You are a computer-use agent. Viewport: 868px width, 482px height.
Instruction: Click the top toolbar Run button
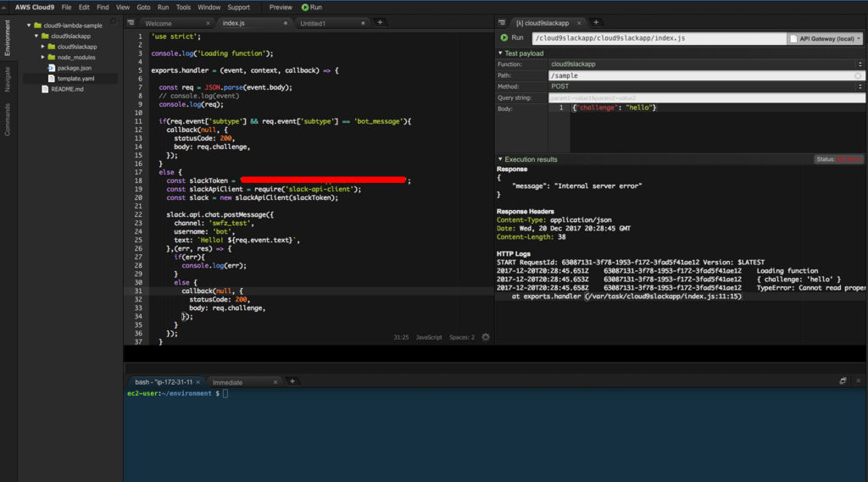[x=312, y=7]
